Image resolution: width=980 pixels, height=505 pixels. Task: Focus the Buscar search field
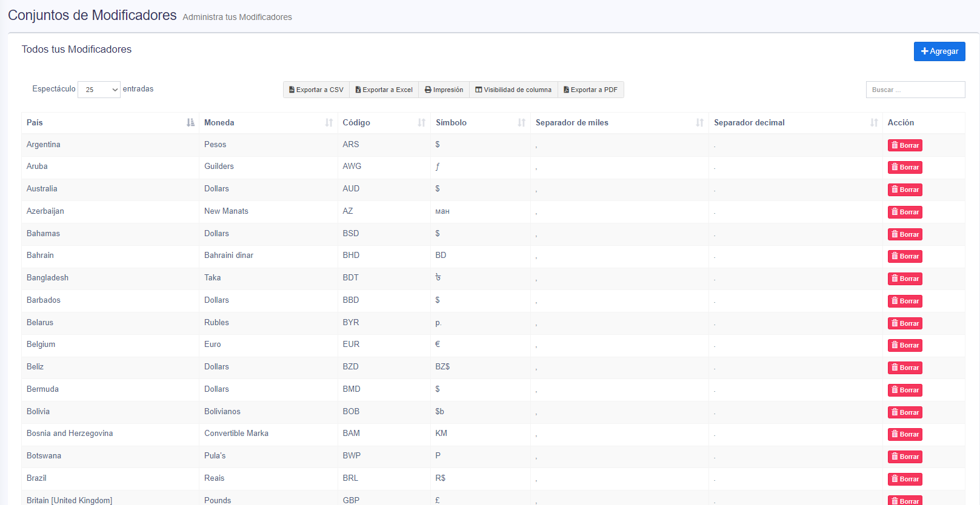tap(915, 90)
